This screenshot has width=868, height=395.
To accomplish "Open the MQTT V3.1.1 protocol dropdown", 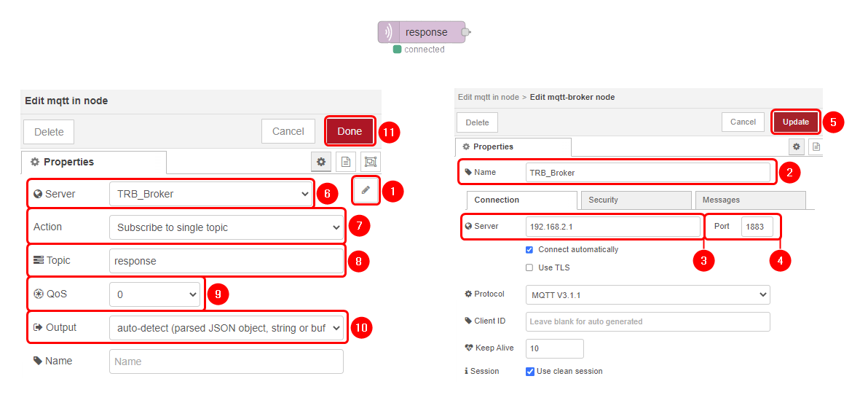I will pyautogui.click(x=647, y=294).
